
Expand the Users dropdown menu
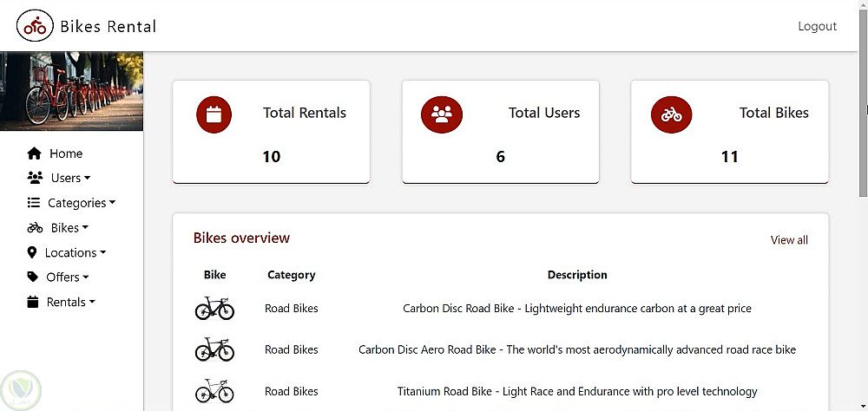tap(70, 178)
